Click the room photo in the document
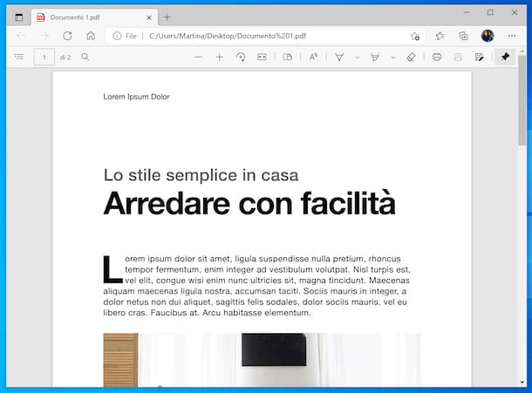Viewport: 532px width, 393px height. (262, 360)
